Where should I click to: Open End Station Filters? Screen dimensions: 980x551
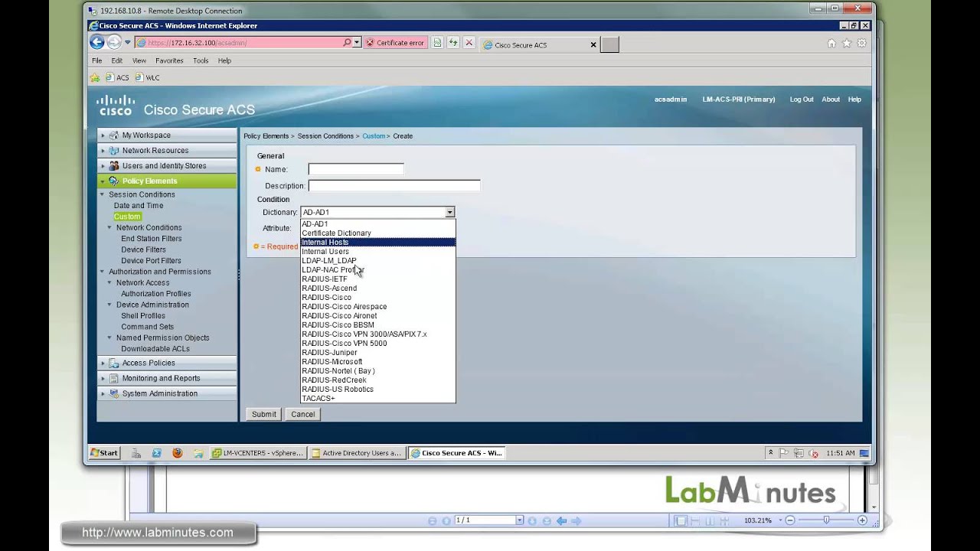point(152,239)
